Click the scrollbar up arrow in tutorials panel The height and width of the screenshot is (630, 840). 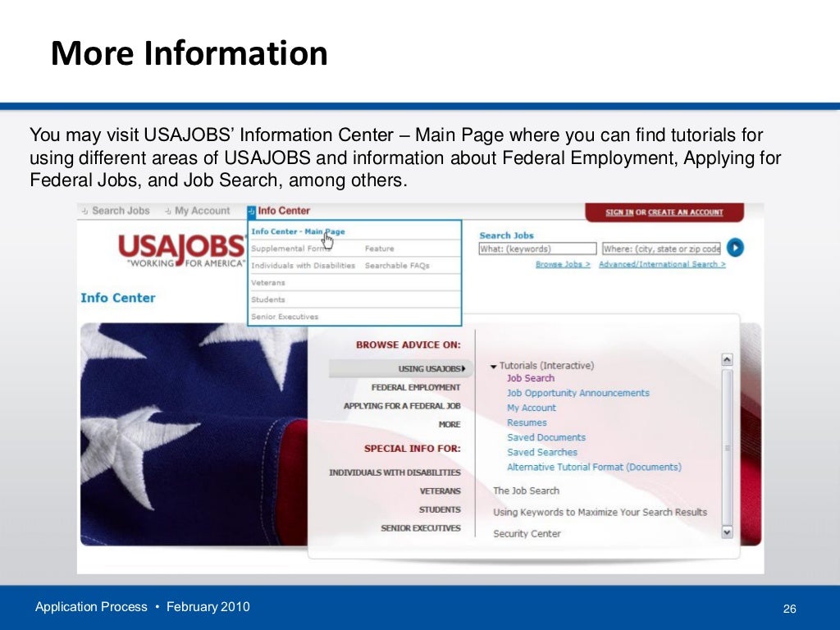(727, 359)
